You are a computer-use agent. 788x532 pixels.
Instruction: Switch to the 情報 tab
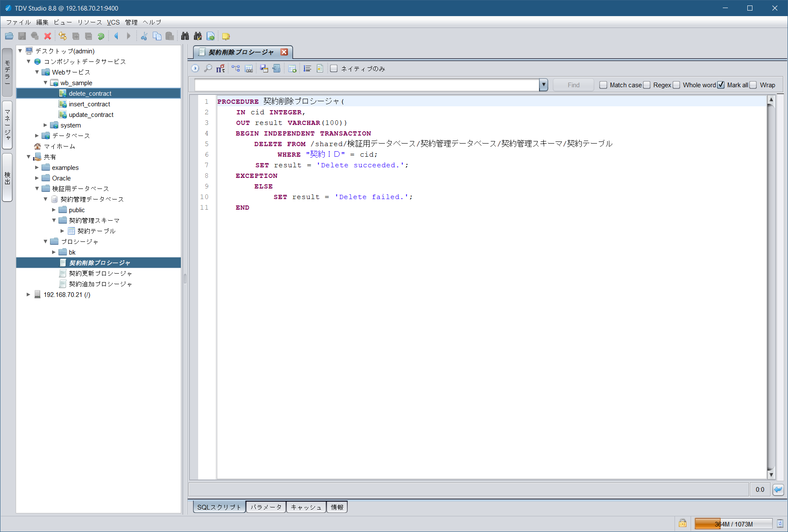tap(337, 507)
